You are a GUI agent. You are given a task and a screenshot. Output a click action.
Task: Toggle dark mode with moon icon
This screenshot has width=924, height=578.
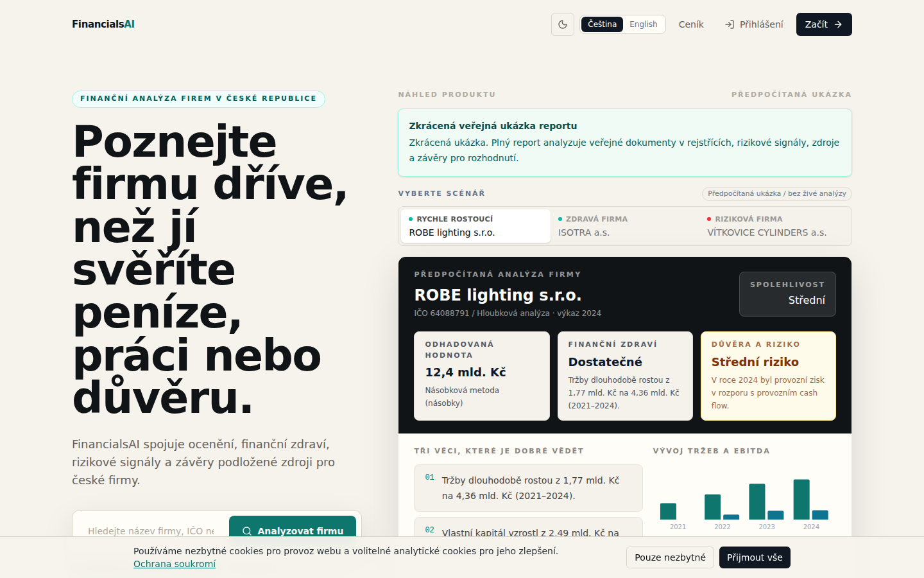[x=563, y=24]
